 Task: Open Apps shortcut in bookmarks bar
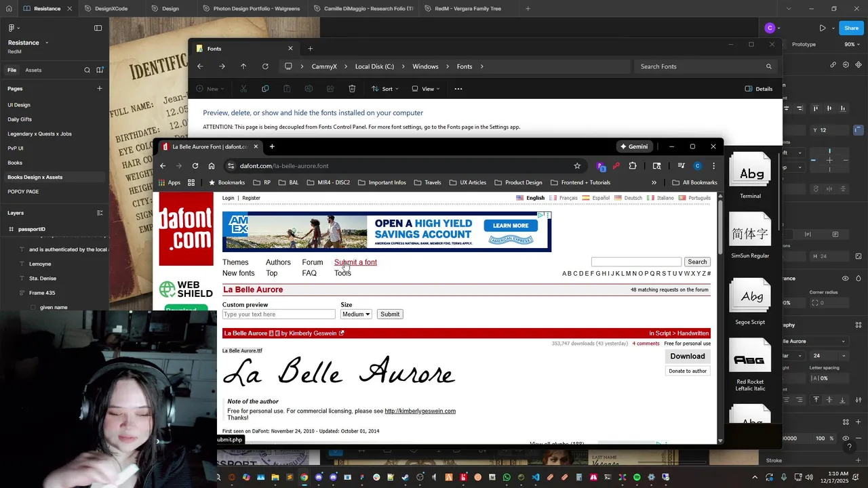click(169, 182)
